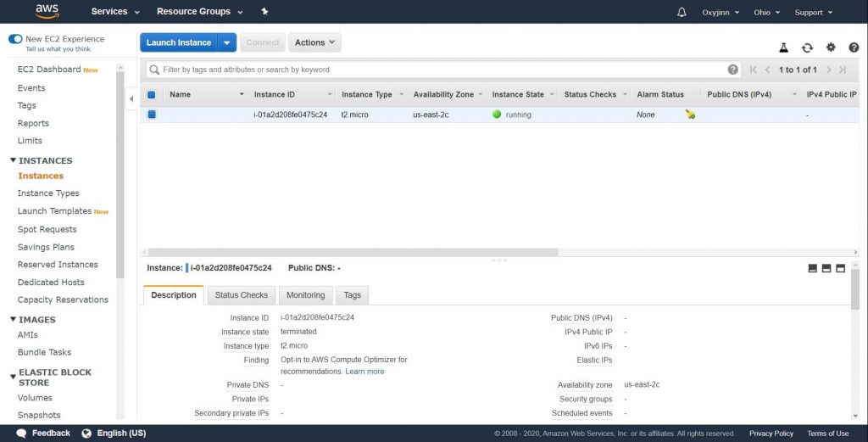868x442 pixels.
Task: Click the us-east-2c availability zone cell
Action: (x=431, y=115)
